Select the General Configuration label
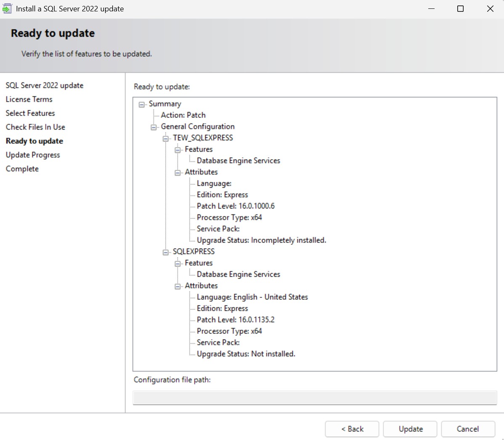This screenshot has width=504, height=440. pyautogui.click(x=198, y=126)
